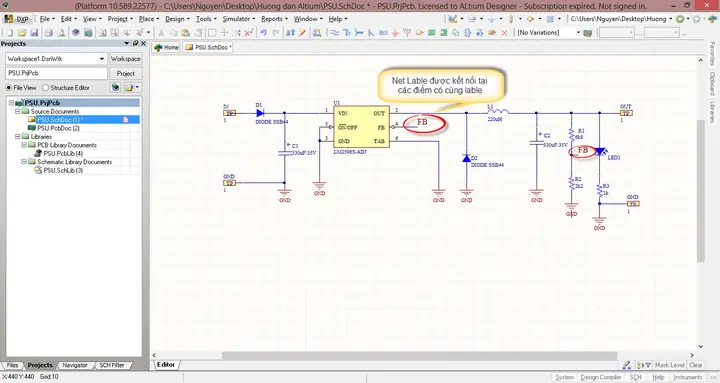The height and width of the screenshot is (383, 720).
Task: Switch to the Home document tab
Action: (166, 47)
